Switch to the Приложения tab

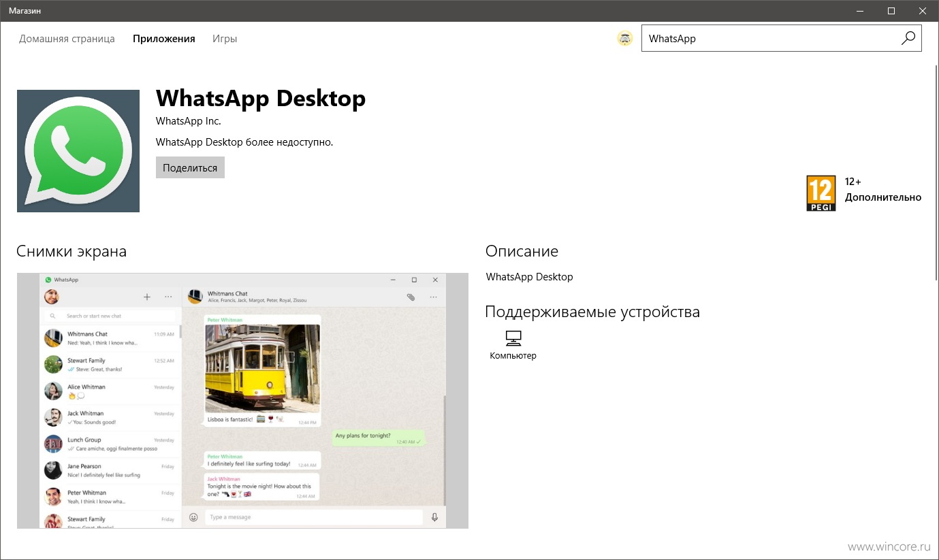(164, 39)
